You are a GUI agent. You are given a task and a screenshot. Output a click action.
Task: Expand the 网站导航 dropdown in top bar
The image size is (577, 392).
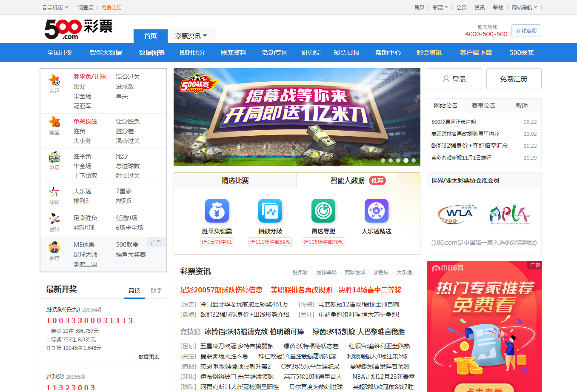coord(524,7)
